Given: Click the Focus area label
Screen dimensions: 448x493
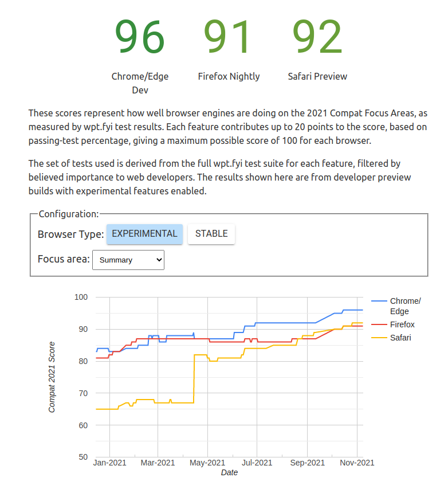Looking at the screenshot, I should tap(64, 259).
